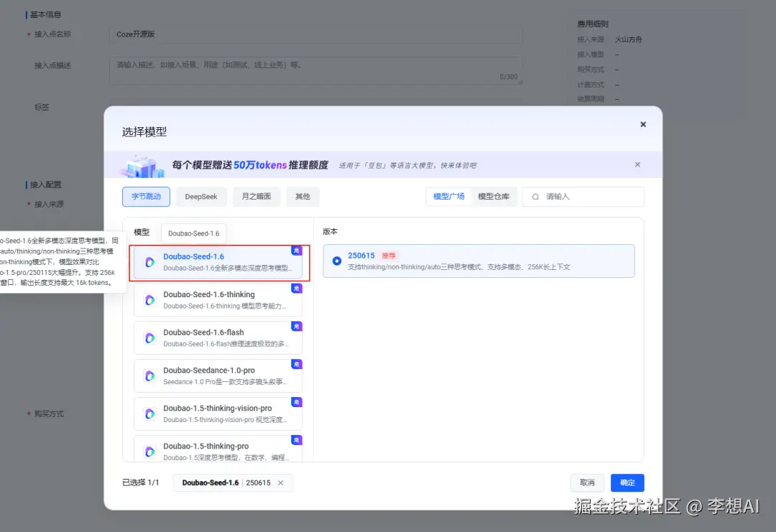Click the 接入点名称 field containing Coze开源版

(x=315, y=34)
